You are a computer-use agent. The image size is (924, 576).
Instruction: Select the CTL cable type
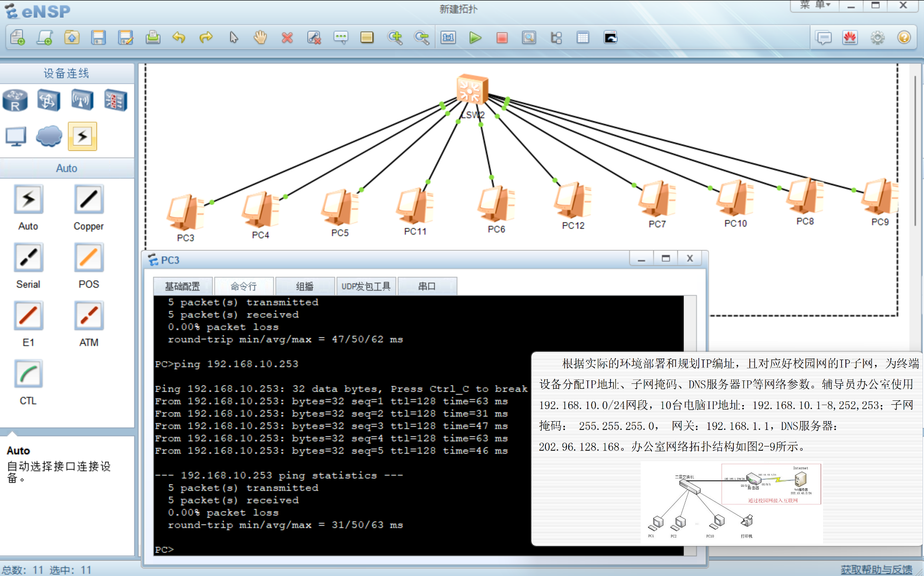(x=29, y=374)
